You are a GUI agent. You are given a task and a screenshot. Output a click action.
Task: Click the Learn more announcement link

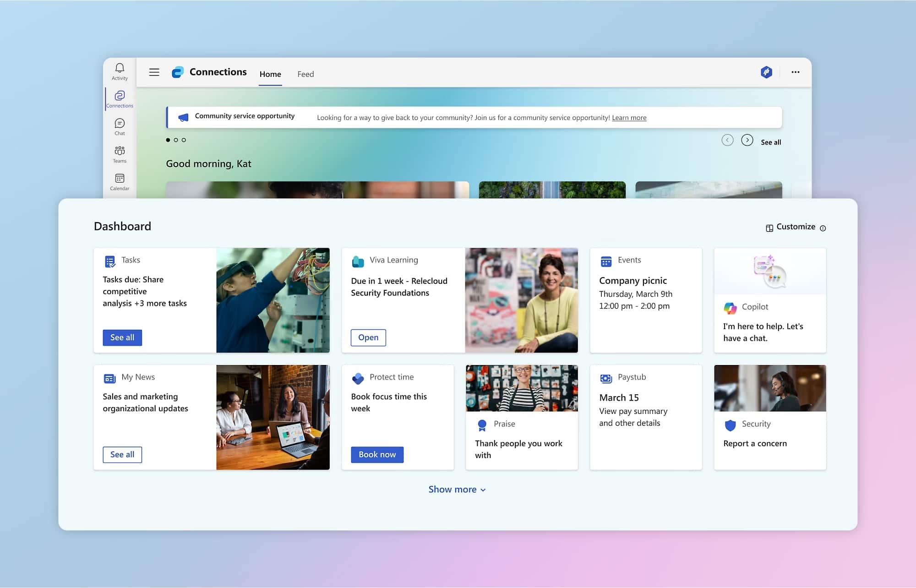(x=629, y=118)
